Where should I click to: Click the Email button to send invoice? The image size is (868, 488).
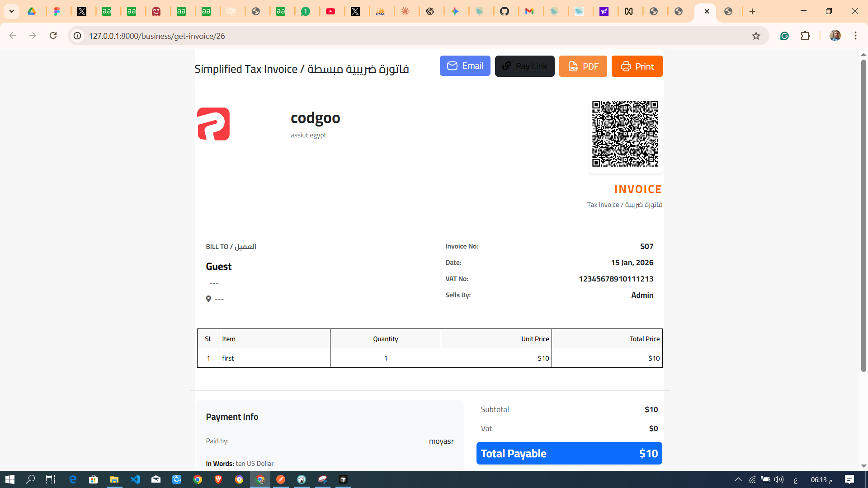pyautogui.click(x=465, y=66)
